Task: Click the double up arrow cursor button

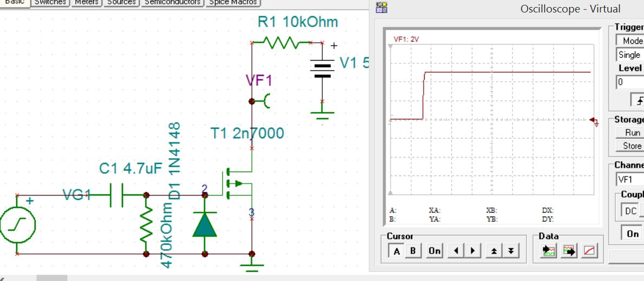Action: click(x=493, y=251)
